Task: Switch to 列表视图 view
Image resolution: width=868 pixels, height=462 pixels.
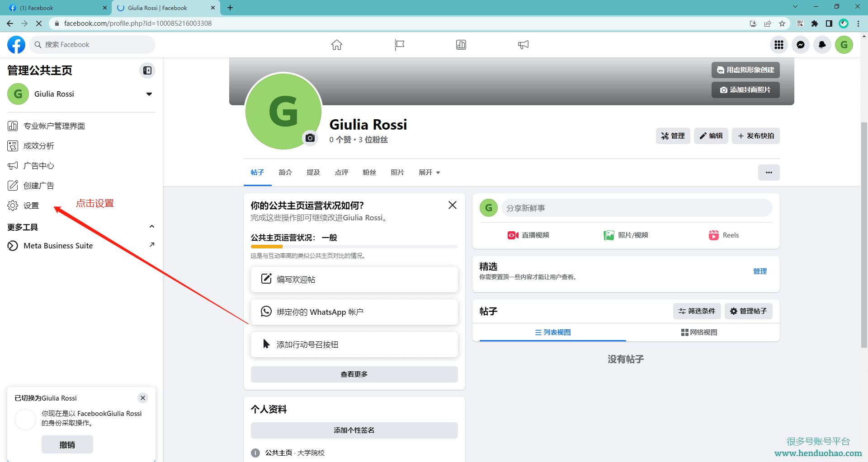Action: (553, 332)
